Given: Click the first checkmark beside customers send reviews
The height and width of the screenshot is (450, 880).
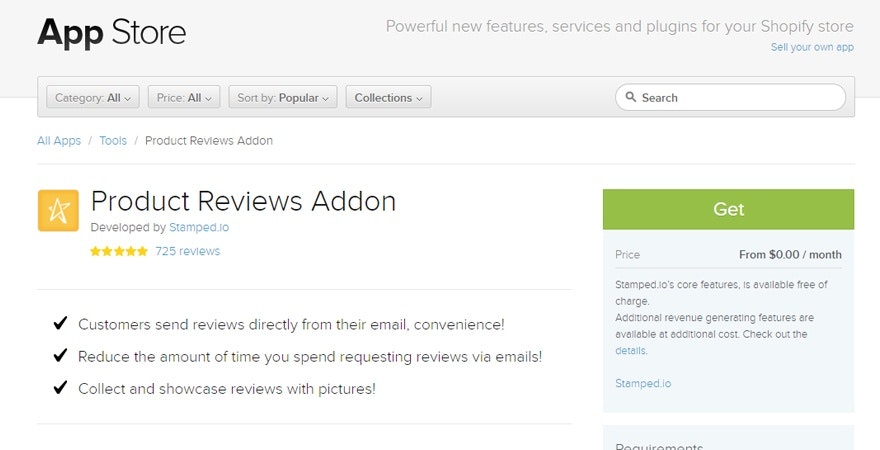Looking at the screenshot, I should [x=60, y=323].
